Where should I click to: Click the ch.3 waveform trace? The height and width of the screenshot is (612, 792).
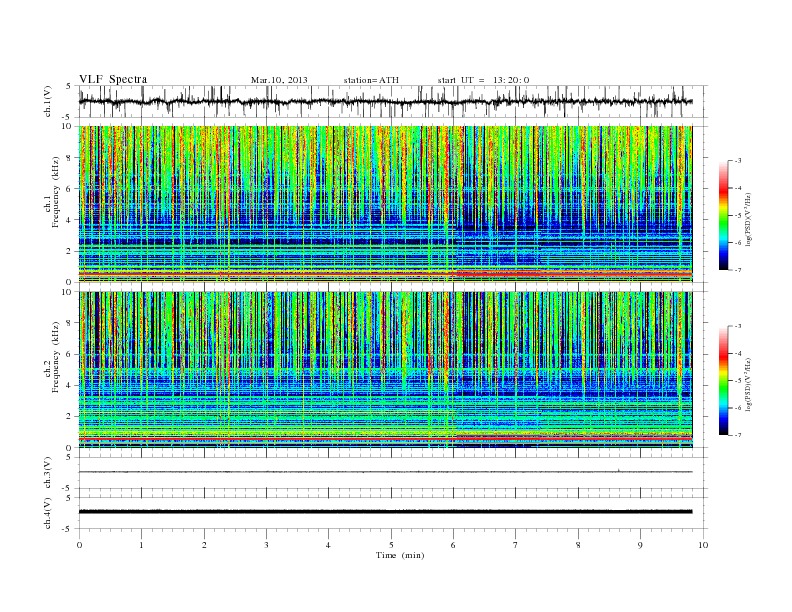coord(385,472)
